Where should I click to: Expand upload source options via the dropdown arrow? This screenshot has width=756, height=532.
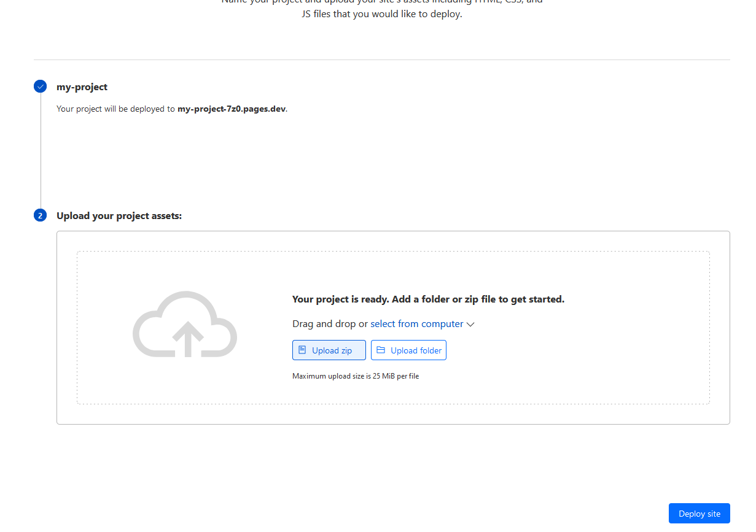[470, 324]
